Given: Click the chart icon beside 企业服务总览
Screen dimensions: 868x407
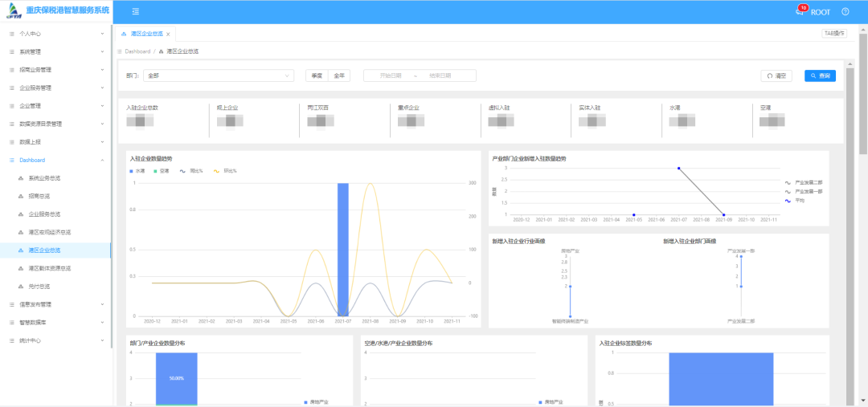Looking at the screenshot, I should pos(21,214).
